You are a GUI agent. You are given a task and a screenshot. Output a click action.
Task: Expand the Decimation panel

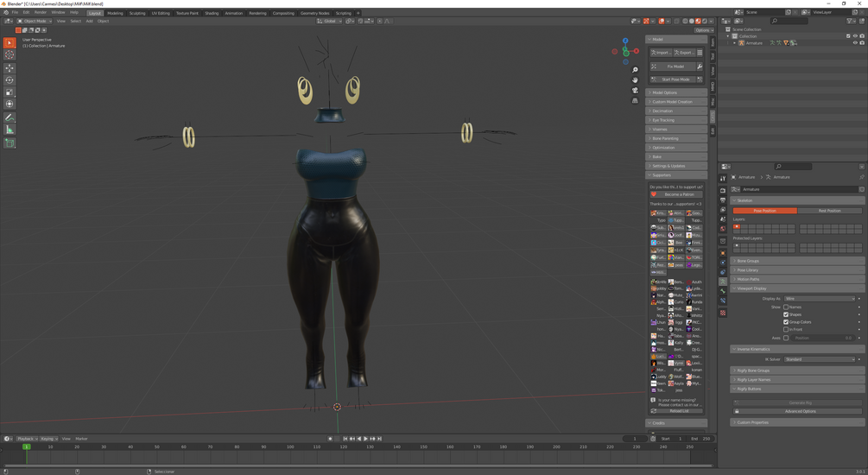click(676, 111)
